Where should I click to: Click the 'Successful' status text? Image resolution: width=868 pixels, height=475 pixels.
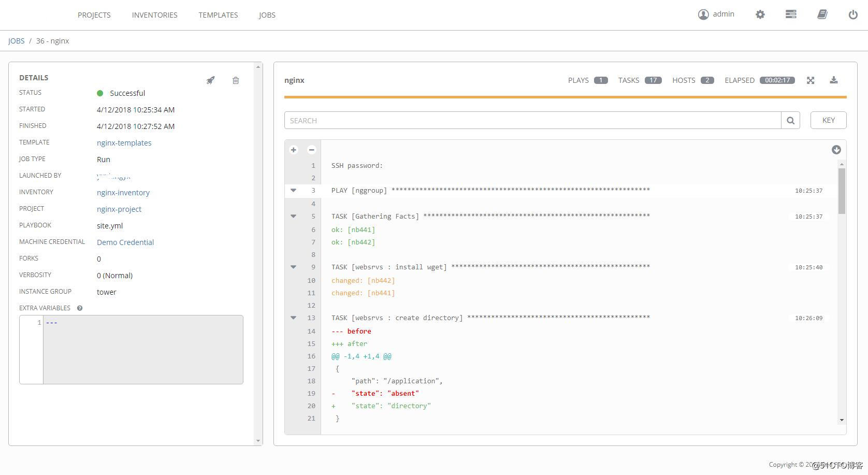(x=127, y=93)
